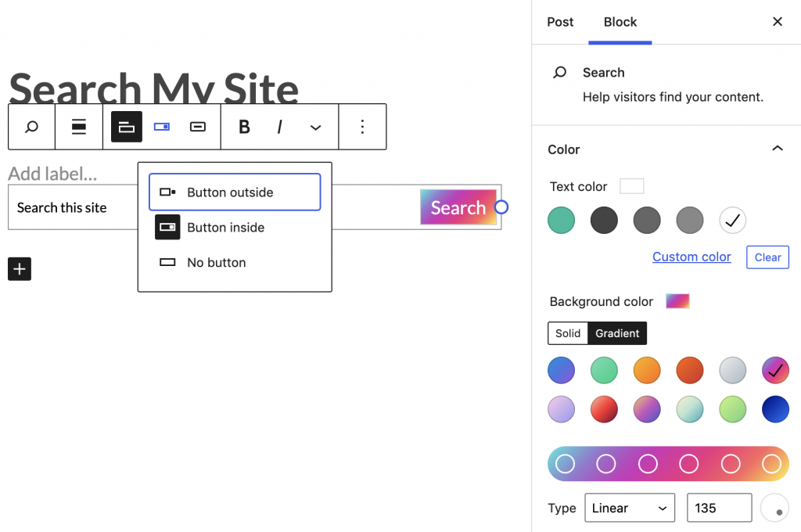This screenshot has height=532, width=801.
Task: Open the alignment tool in block toolbar
Action: pos(79,127)
